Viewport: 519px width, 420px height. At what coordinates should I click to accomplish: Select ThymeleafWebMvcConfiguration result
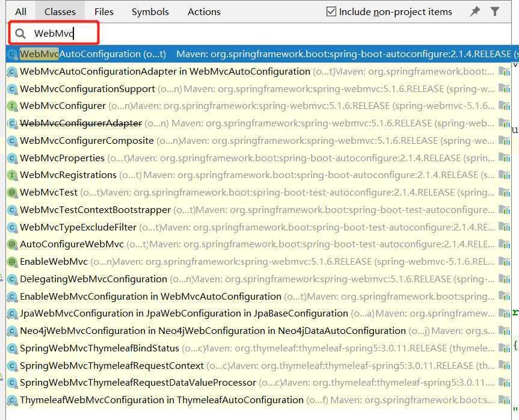259,400
